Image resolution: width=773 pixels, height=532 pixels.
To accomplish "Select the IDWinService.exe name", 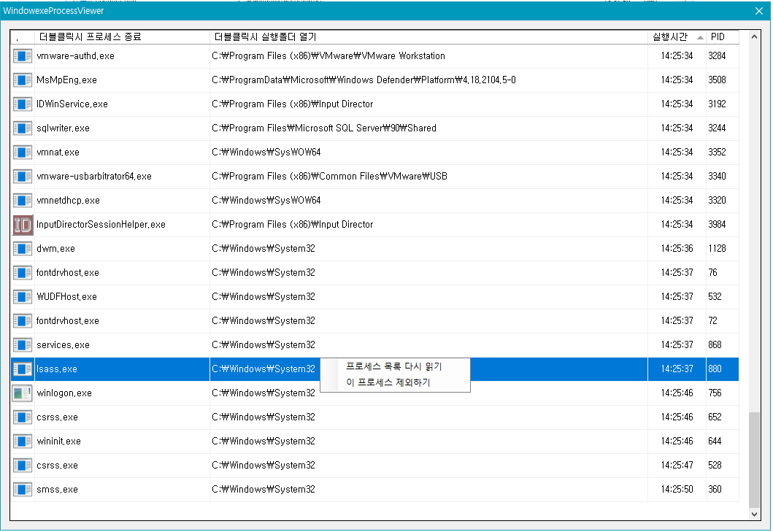I will (72, 104).
